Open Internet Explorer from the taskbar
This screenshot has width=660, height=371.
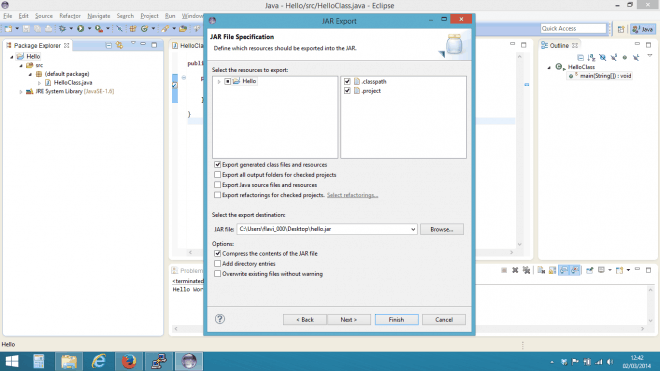(99, 361)
